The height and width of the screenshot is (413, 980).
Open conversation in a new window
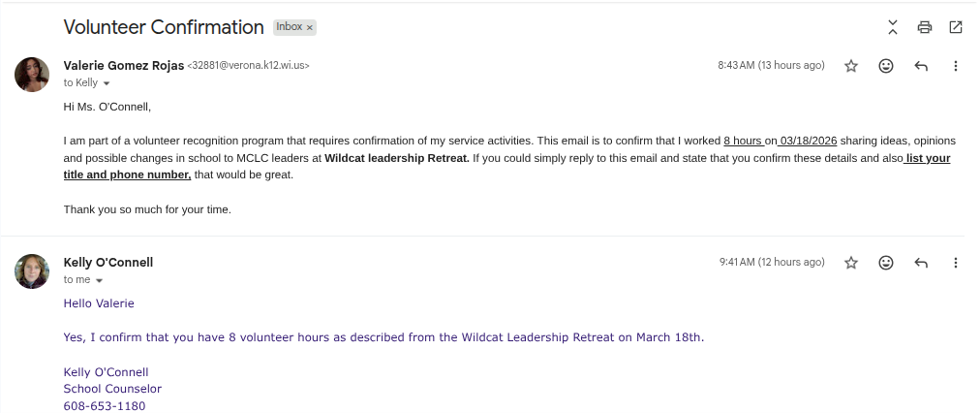click(x=956, y=27)
